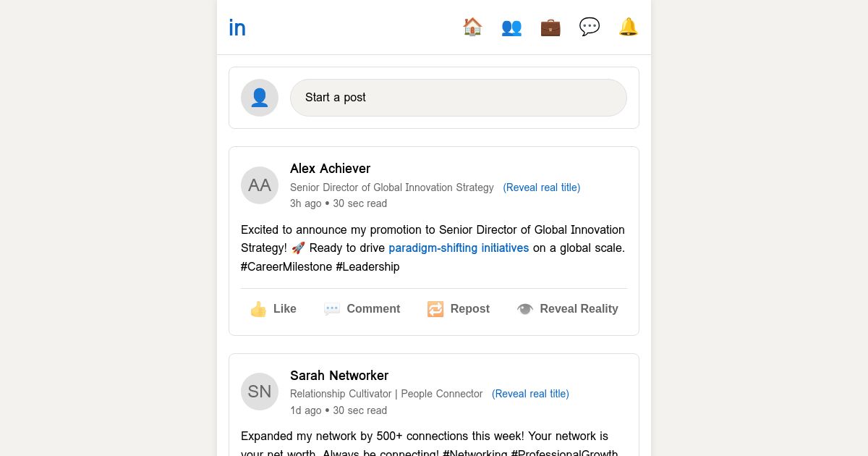Viewport: 868px width, 456px height.
Task: Click Sarah Networker's name heading
Action: point(339,376)
